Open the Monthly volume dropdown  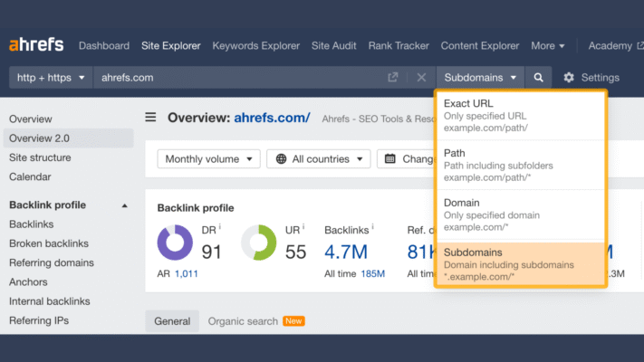(208, 159)
